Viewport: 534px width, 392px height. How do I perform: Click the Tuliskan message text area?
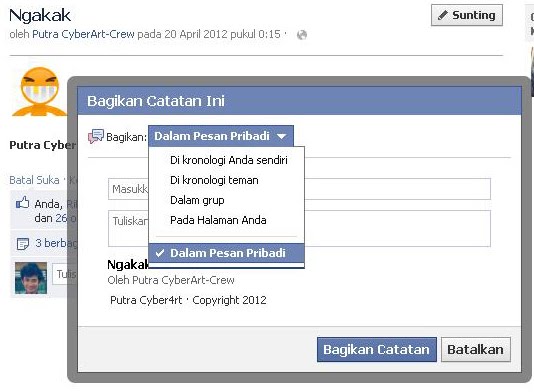[299, 229]
